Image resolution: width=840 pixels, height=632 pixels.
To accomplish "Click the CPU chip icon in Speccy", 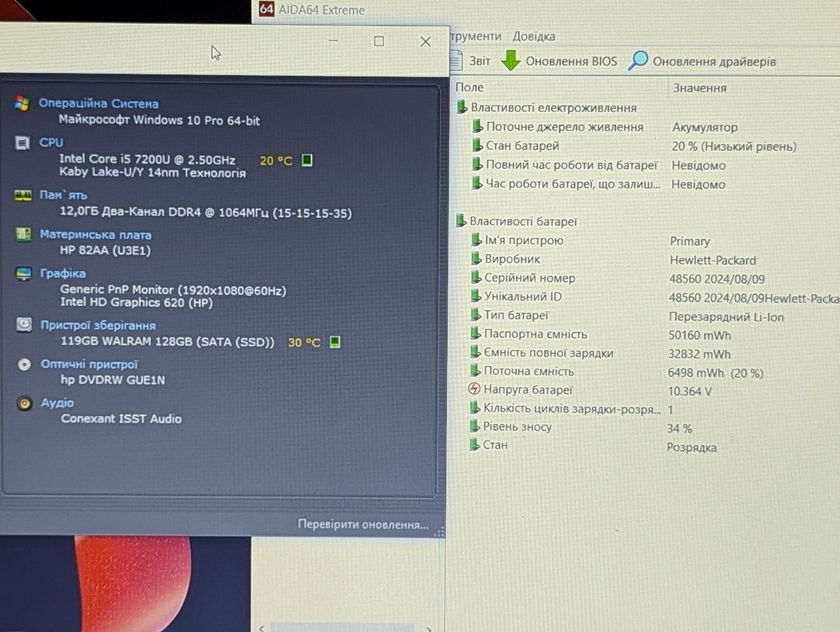I will (x=23, y=142).
